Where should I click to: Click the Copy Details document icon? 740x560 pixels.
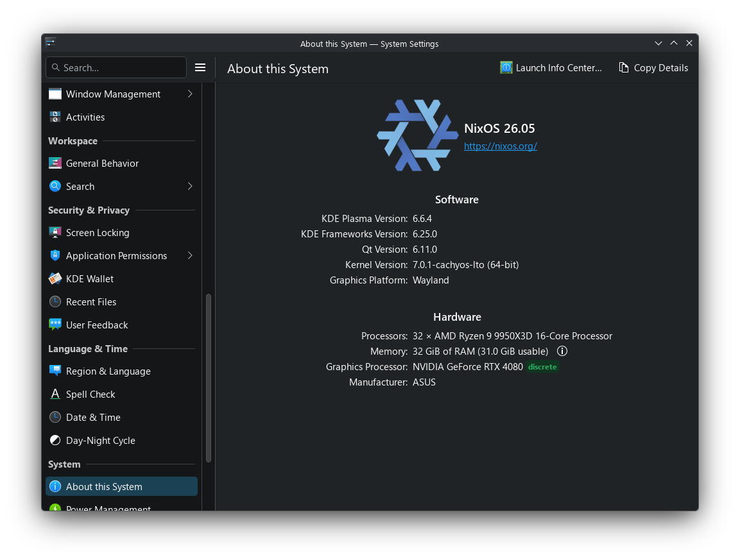623,68
